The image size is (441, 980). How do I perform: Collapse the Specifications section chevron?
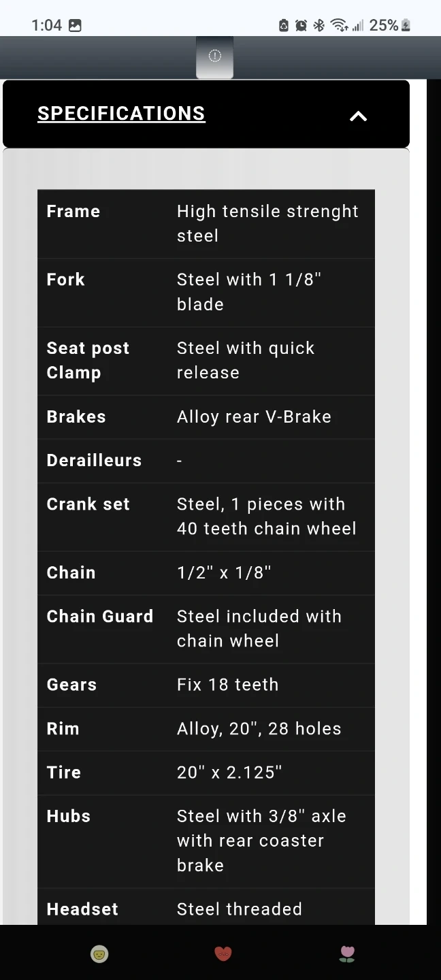pyautogui.click(x=358, y=116)
